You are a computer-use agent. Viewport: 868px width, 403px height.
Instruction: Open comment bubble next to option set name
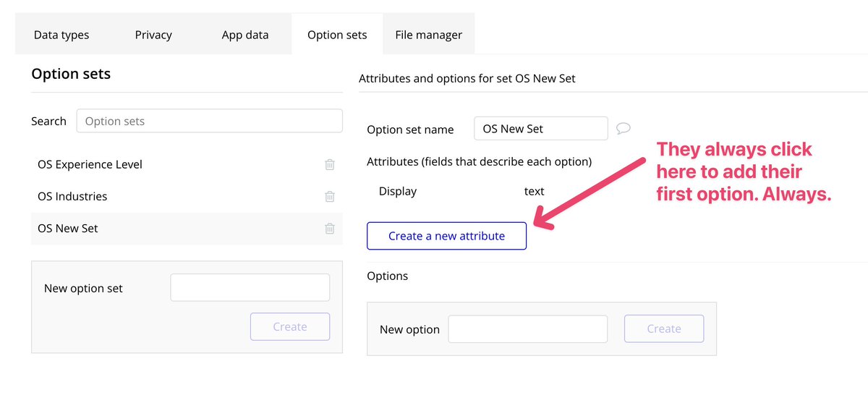[x=624, y=129]
